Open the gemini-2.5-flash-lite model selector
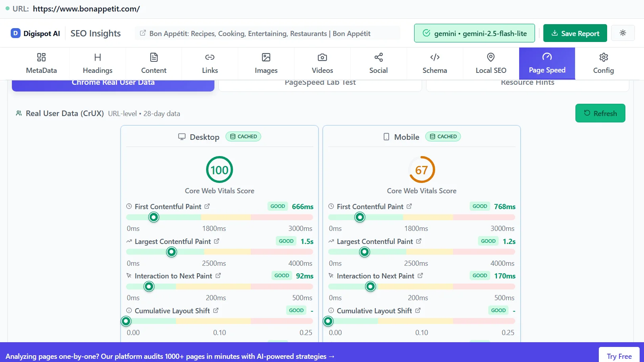Screen dimensions: 644x362 click(474, 33)
